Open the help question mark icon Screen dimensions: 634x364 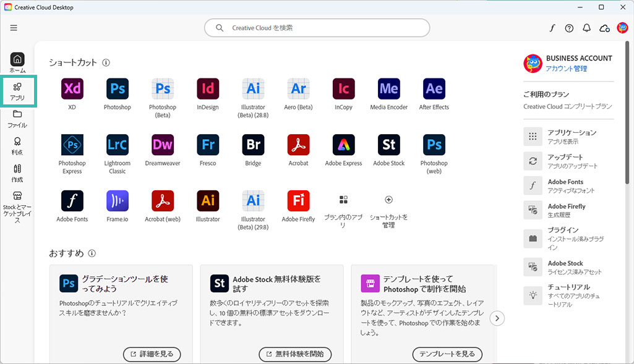pos(569,28)
